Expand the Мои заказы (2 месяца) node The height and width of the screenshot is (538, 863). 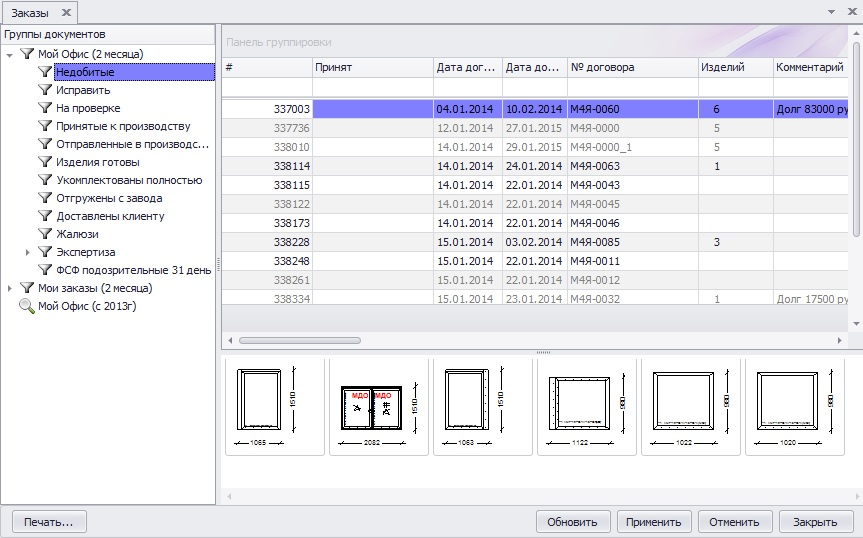point(9,288)
